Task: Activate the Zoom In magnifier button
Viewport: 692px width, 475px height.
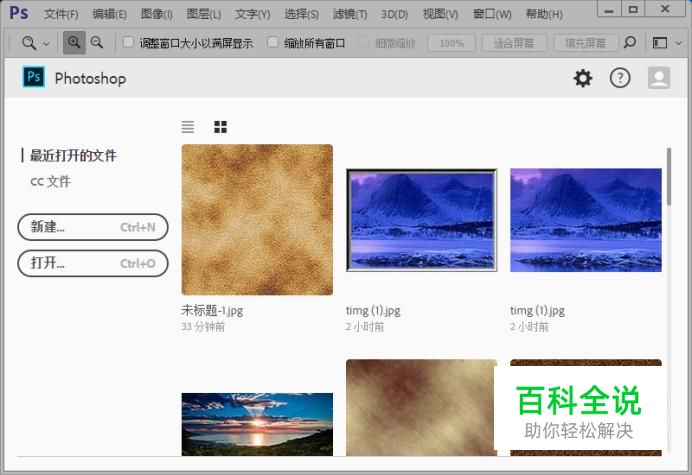Action: (74, 43)
